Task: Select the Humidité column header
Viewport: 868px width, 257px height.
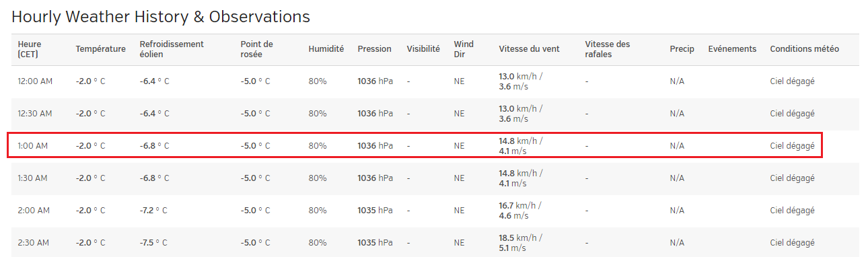Action: coord(326,49)
